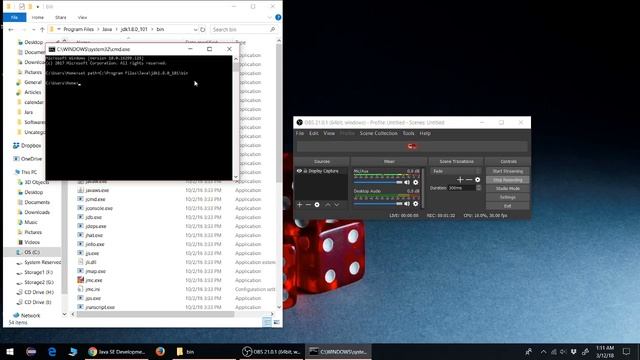640x360 pixels.
Task: Open the OBS Tools menu
Action: [408, 133]
